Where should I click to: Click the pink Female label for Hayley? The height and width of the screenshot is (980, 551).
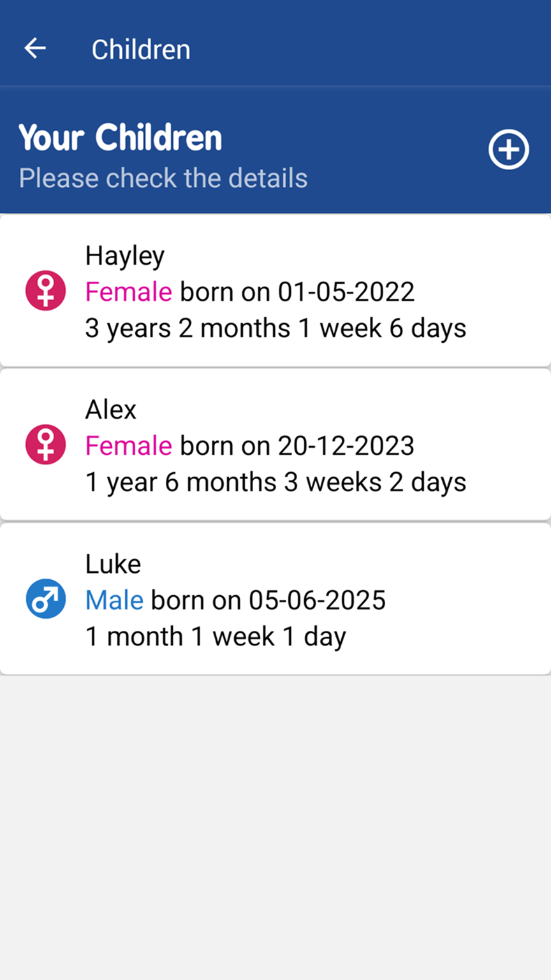[x=128, y=292]
